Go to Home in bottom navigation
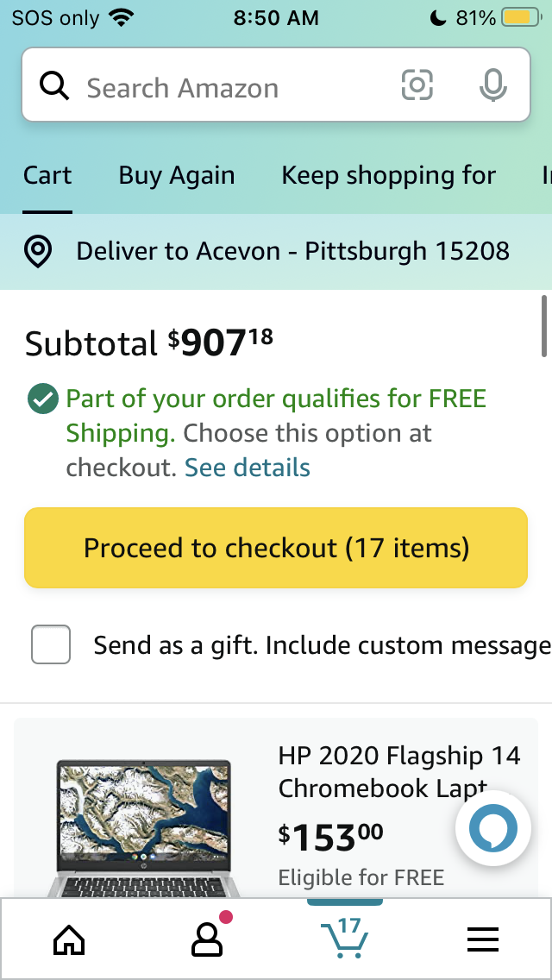Screen dimensions: 552x980 click(69, 939)
